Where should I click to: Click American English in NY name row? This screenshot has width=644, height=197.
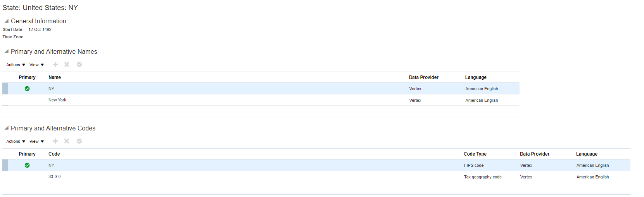coord(482,89)
